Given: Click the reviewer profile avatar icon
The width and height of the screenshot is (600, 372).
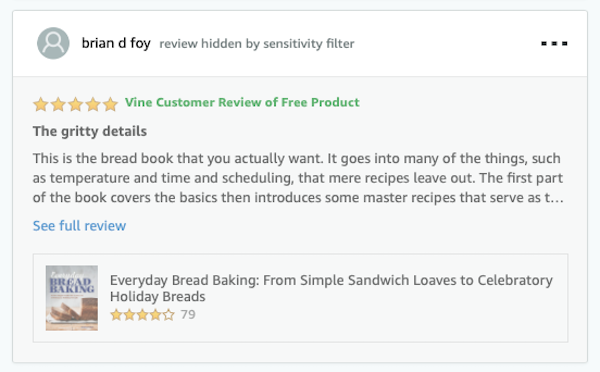Looking at the screenshot, I should [x=53, y=43].
